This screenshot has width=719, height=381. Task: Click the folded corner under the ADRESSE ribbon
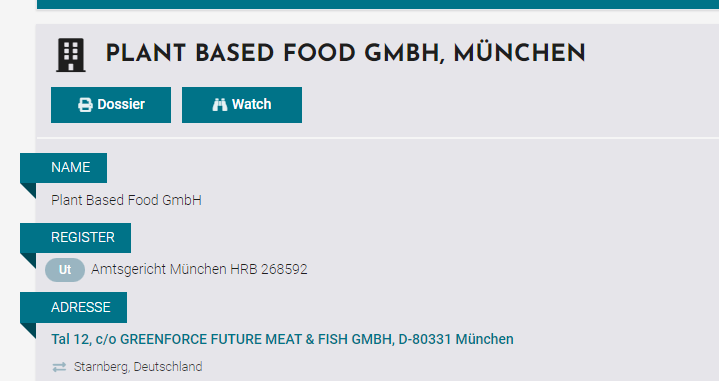(x=28, y=331)
